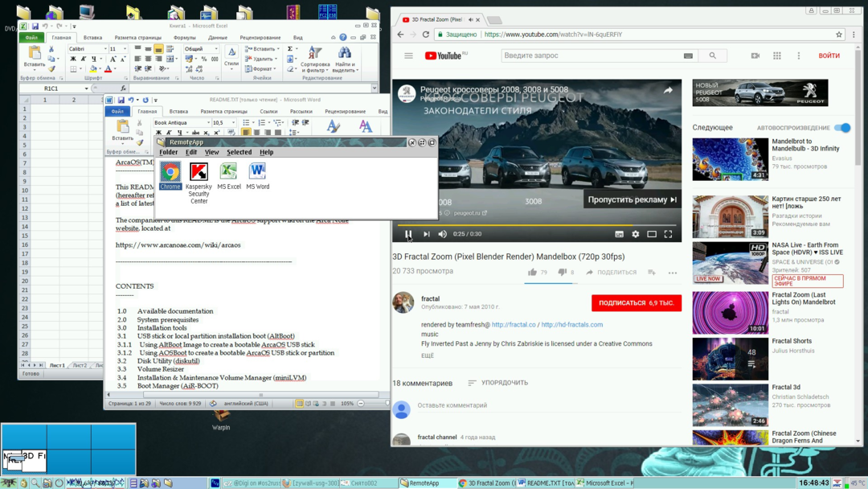Dislike the video with thumbs down
The height and width of the screenshot is (489, 868).
click(x=562, y=272)
